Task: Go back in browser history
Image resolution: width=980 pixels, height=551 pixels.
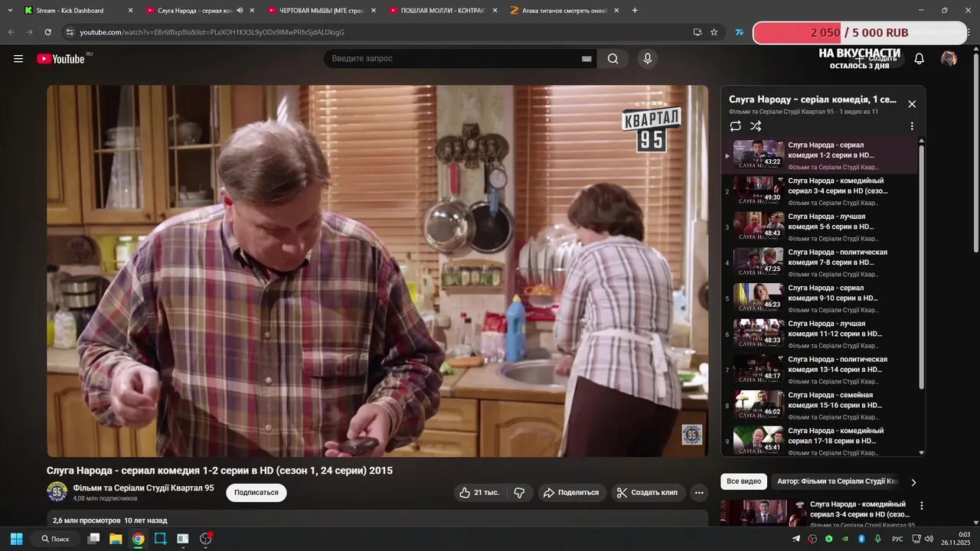Action: click(x=11, y=32)
